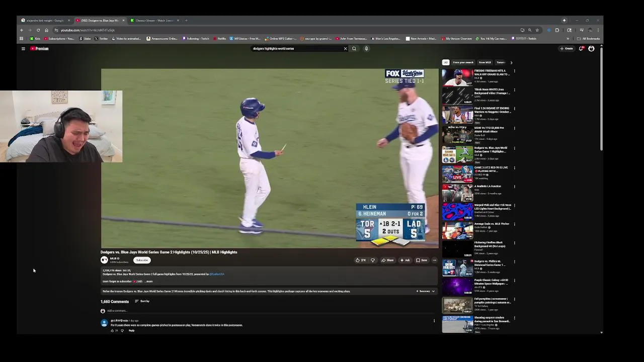Clear the YouTube search box text

(345, 49)
